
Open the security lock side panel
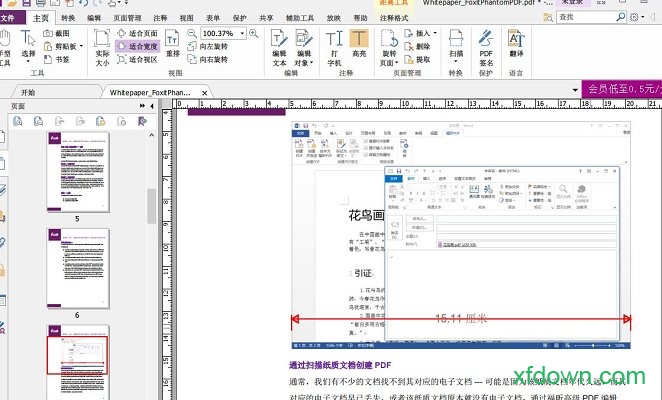point(3,270)
